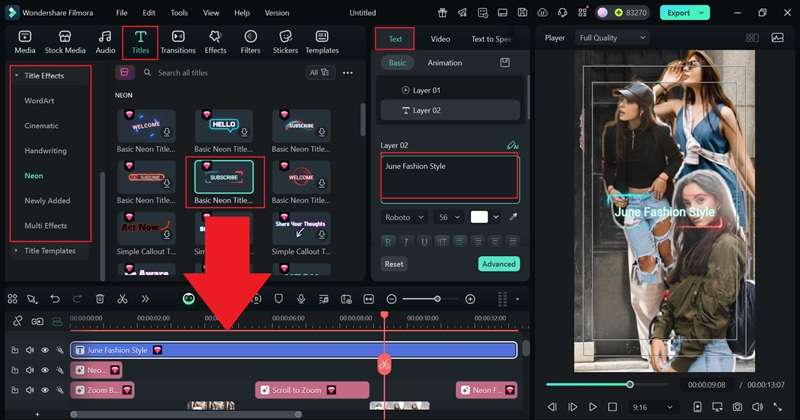Toggle bold text formatting
Screen dimensions: 800x420
[x=388, y=241]
